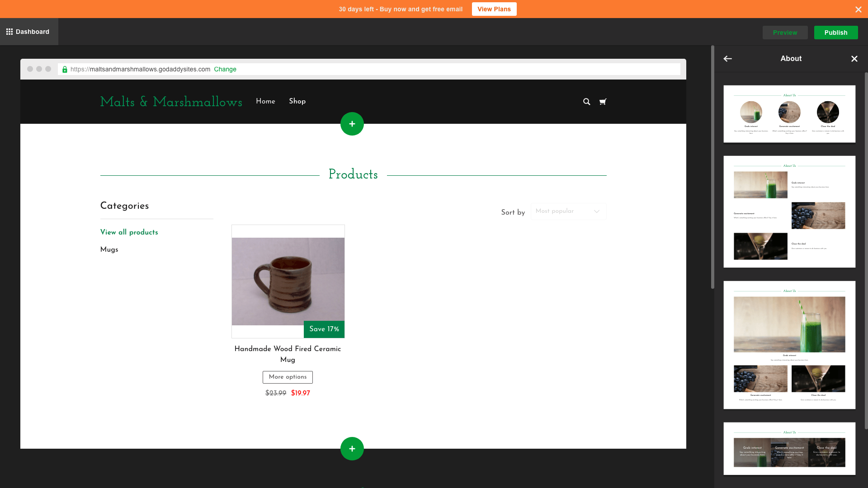The image size is (868, 488).
Task: Expand the Most popular sort dropdown
Action: [x=568, y=211]
